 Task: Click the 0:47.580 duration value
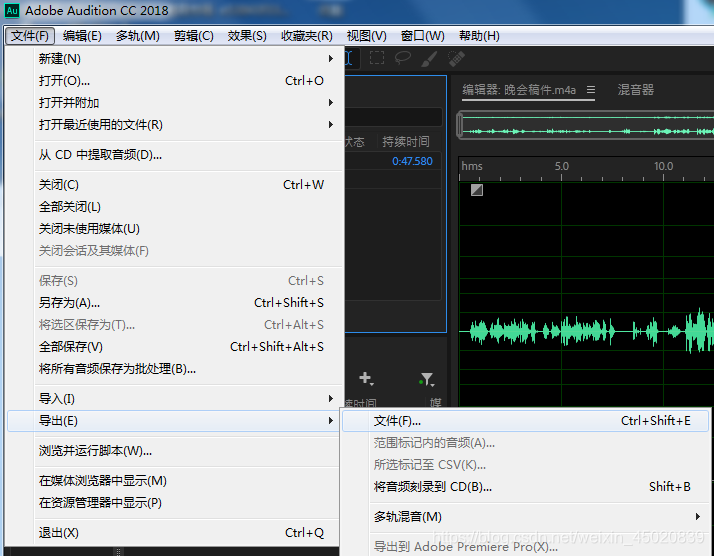point(412,161)
